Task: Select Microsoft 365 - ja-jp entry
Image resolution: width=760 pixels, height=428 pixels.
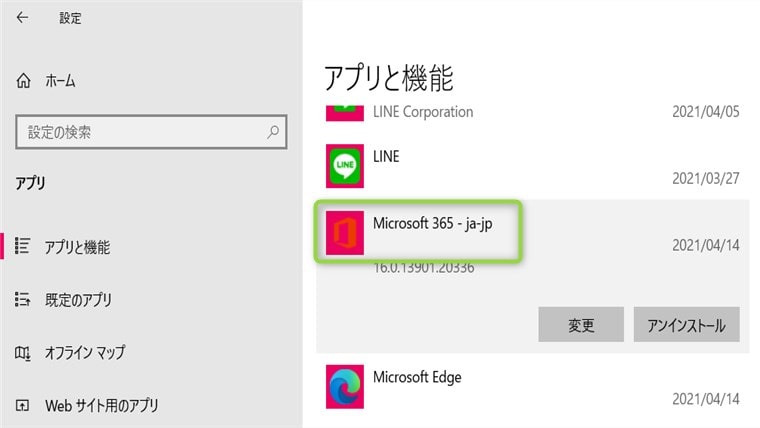Action: [433, 223]
